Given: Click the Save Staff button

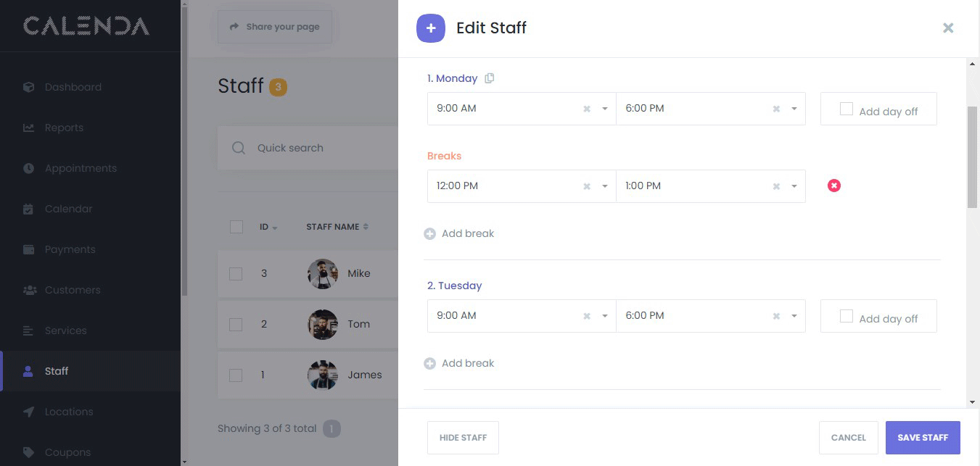Looking at the screenshot, I should pyautogui.click(x=923, y=438).
